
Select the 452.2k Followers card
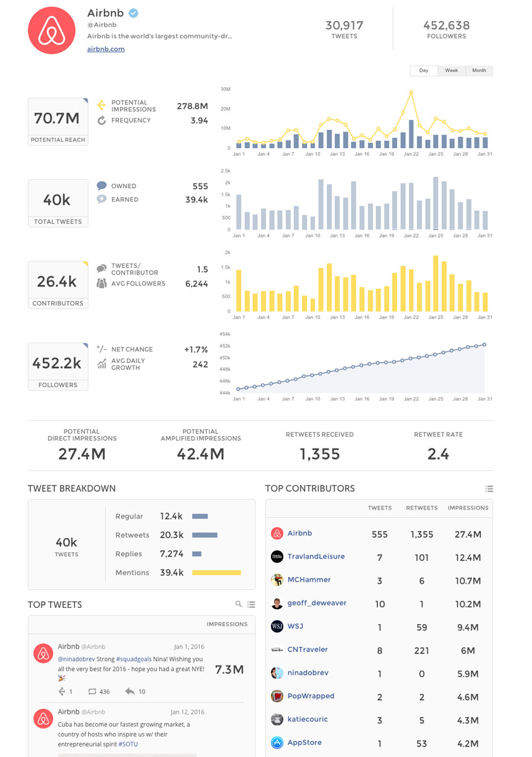[x=58, y=366]
